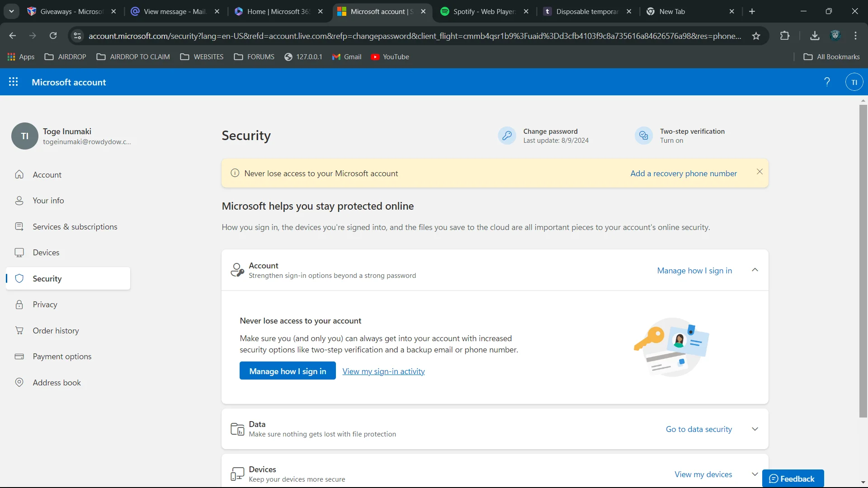Select Your info in the sidebar
The height and width of the screenshot is (488, 868).
point(68,201)
